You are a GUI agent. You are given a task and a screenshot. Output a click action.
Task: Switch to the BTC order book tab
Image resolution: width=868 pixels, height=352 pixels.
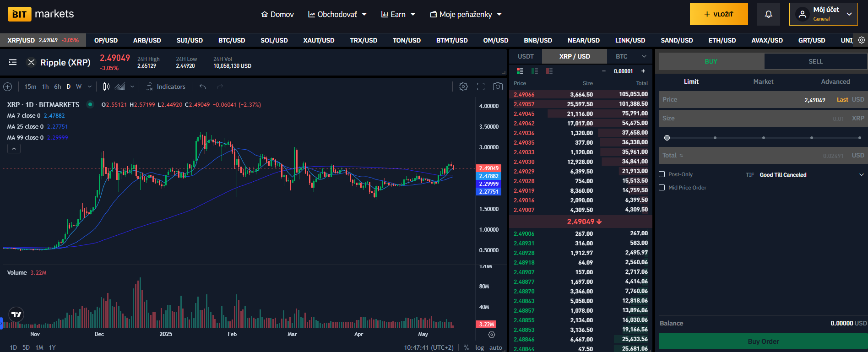click(621, 56)
